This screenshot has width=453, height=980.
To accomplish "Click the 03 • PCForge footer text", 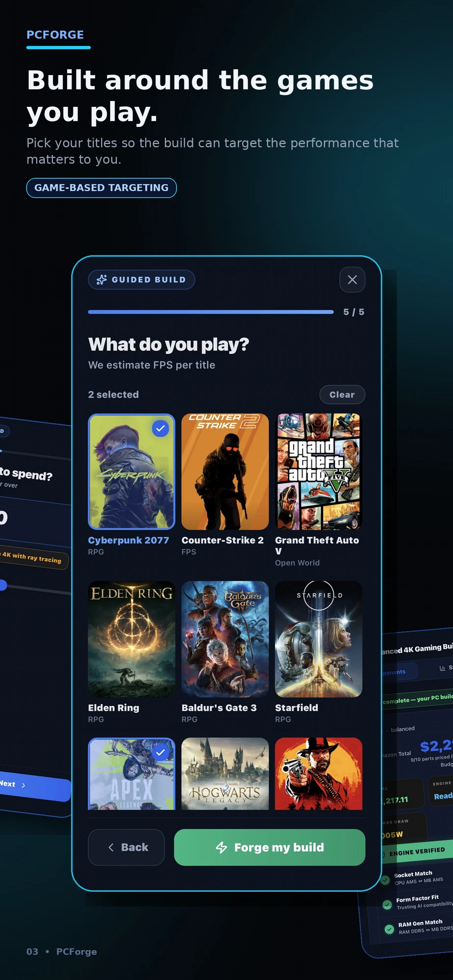I will pyautogui.click(x=62, y=952).
